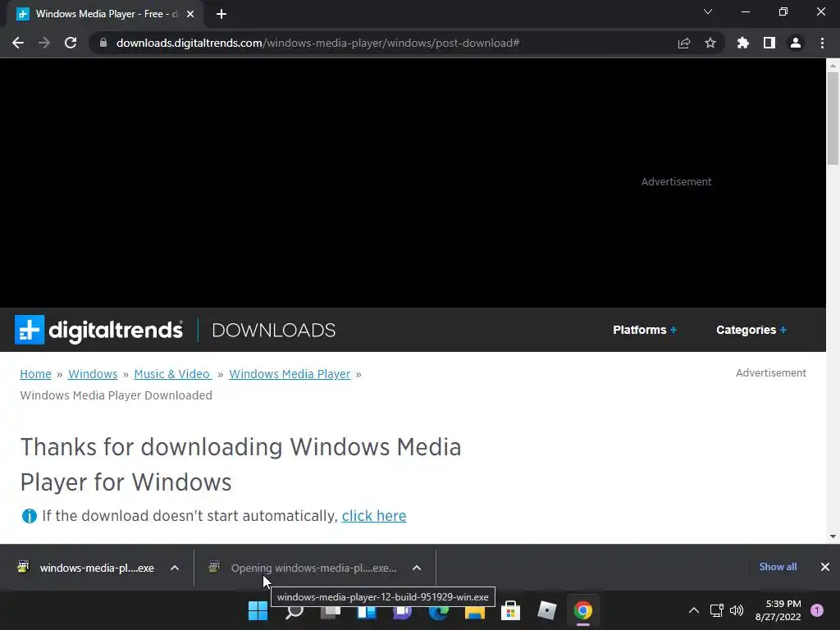
Task: Click the first downloaded exe file icon
Action: (x=23, y=567)
